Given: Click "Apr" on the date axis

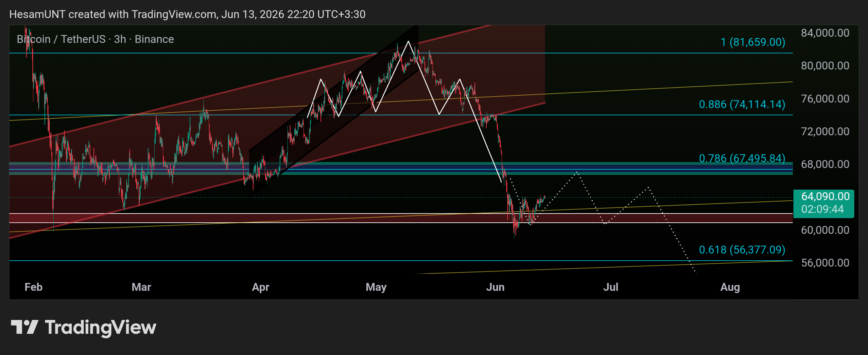Looking at the screenshot, I should [261, 287].
